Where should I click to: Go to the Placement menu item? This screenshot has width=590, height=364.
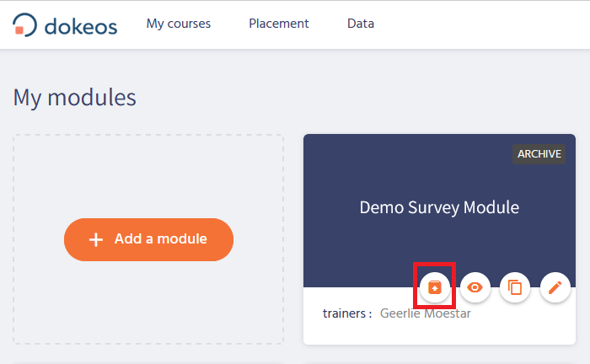(x=279, y=24)
